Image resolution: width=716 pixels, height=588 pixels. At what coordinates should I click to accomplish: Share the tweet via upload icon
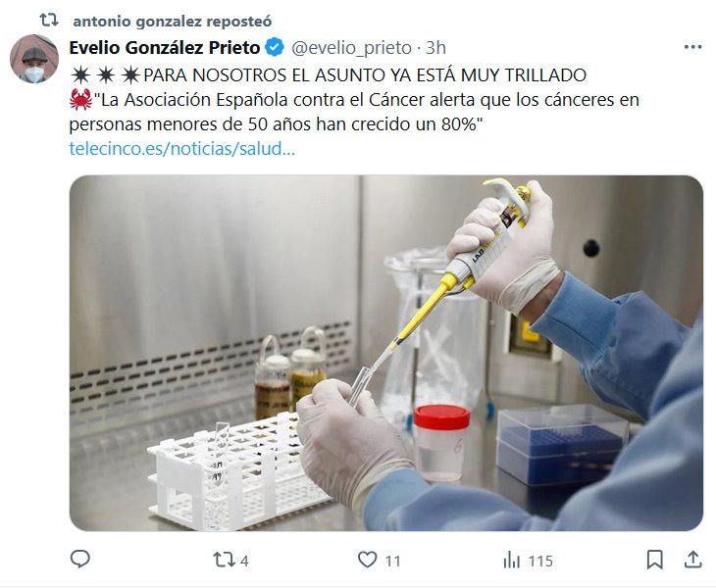tap(692, 560)
